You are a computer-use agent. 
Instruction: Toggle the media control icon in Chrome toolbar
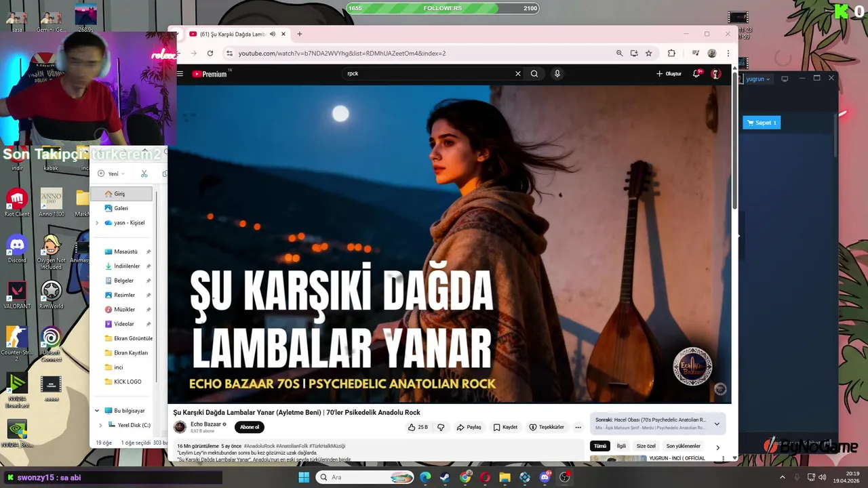point(695,53)
